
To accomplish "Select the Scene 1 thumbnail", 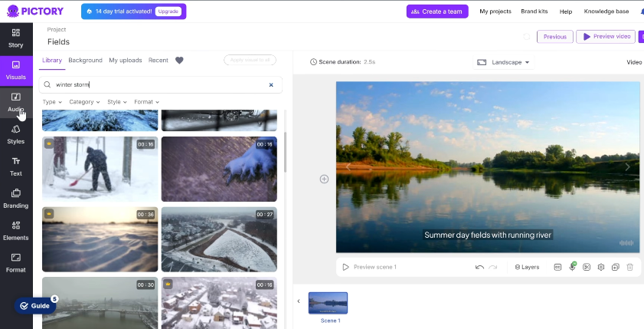I will coord(328,303).
